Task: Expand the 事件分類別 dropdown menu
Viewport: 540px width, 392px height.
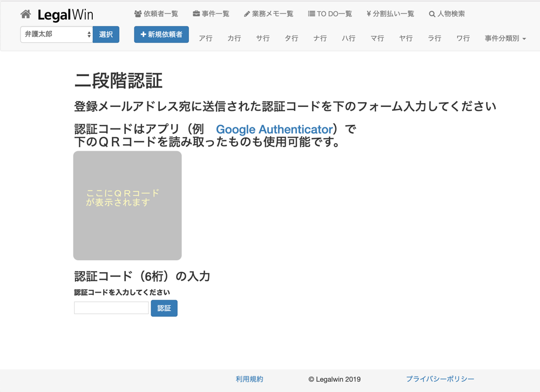Action: [505, 38]
